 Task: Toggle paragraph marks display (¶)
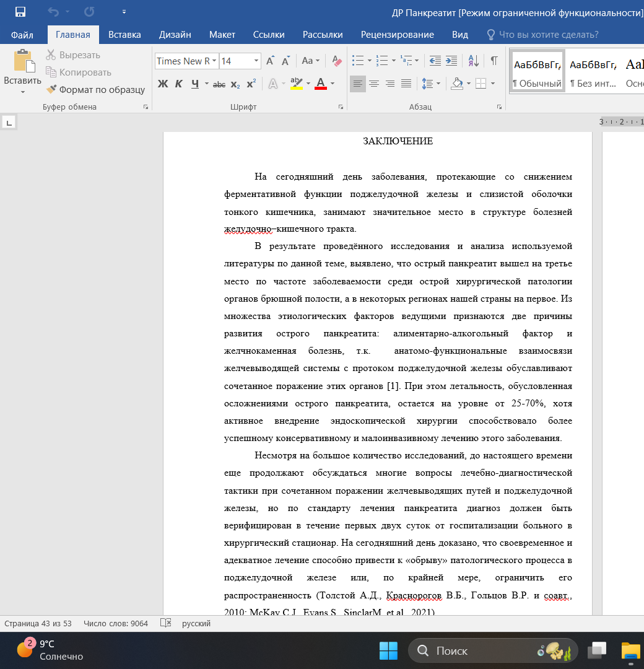pyautogui.click(x=494, y=61)
